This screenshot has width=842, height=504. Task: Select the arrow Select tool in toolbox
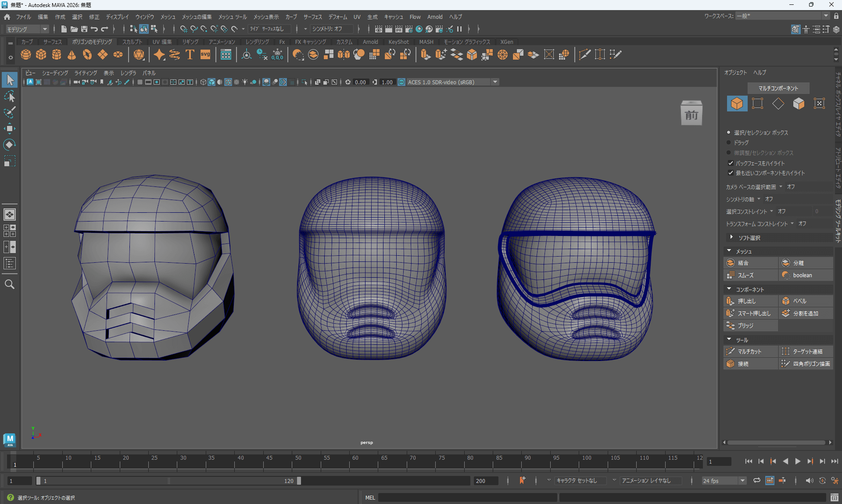(x=10, y=80)
